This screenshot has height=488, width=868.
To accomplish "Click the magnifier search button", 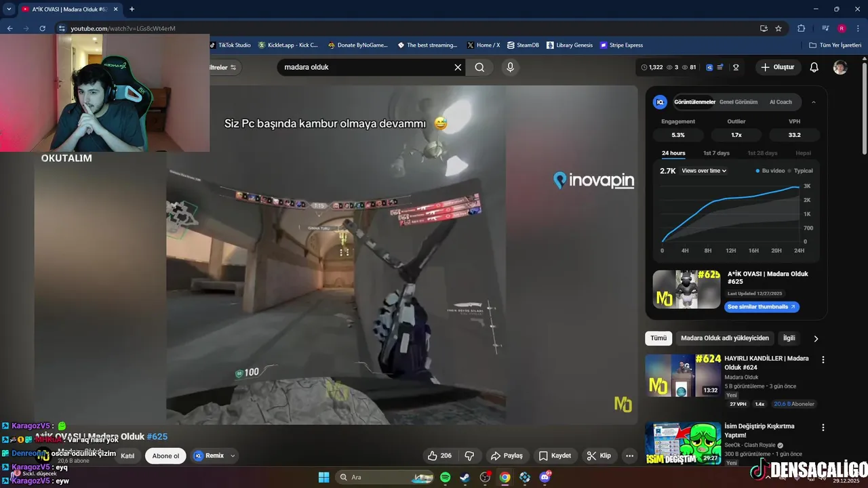I will tap(479, 67).
